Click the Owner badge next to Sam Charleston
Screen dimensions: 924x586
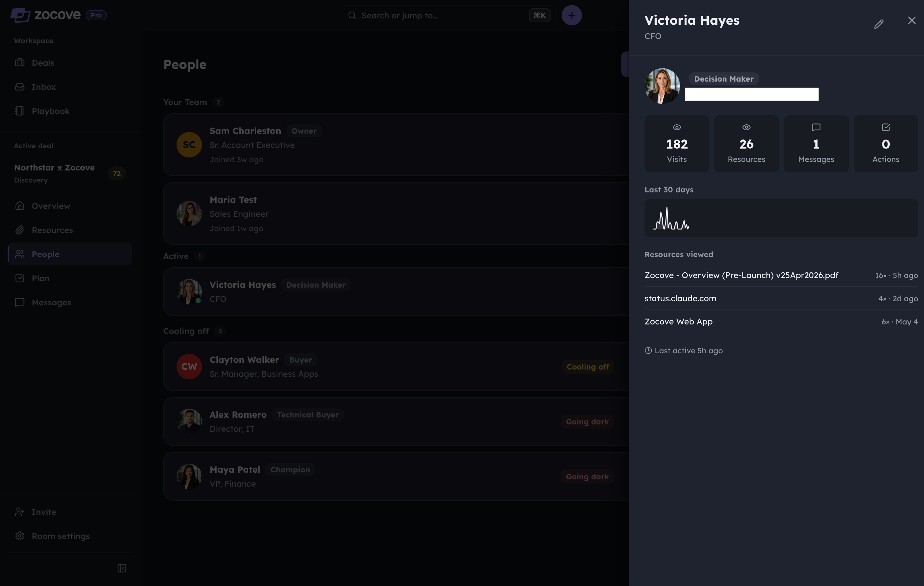[x=304, y=131]
